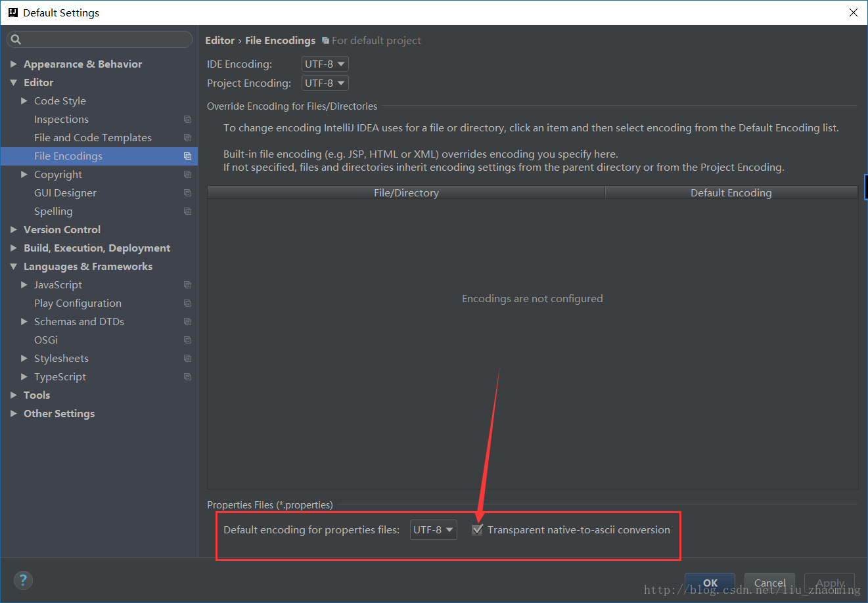Toggle Transparent native-to-ascii conversion checkbox

tap(478, 529)
